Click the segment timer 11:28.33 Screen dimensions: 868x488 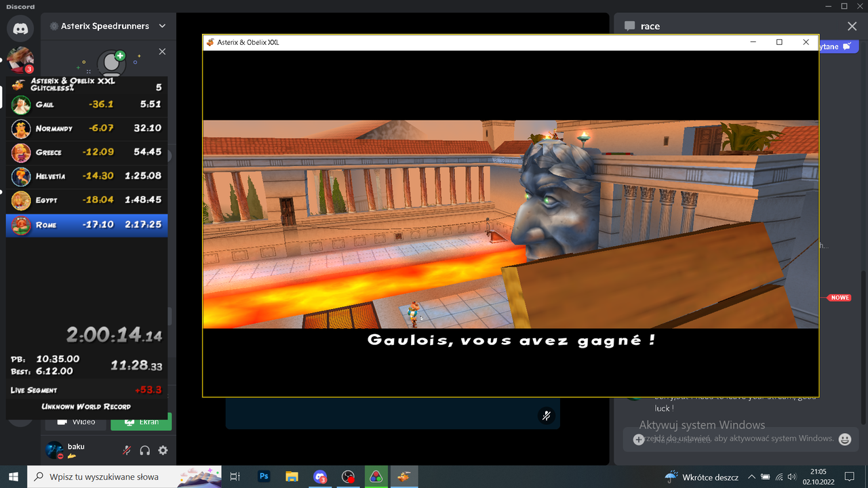point(136,365)
